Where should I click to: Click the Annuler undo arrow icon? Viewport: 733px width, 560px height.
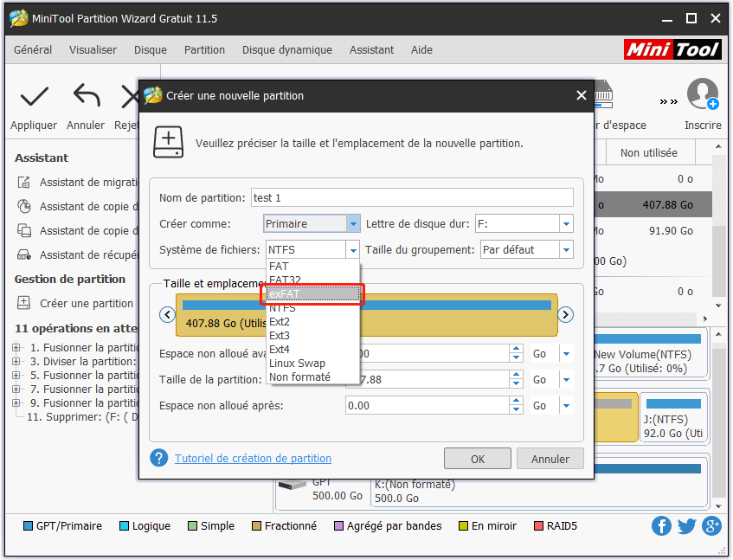point(87,95)
